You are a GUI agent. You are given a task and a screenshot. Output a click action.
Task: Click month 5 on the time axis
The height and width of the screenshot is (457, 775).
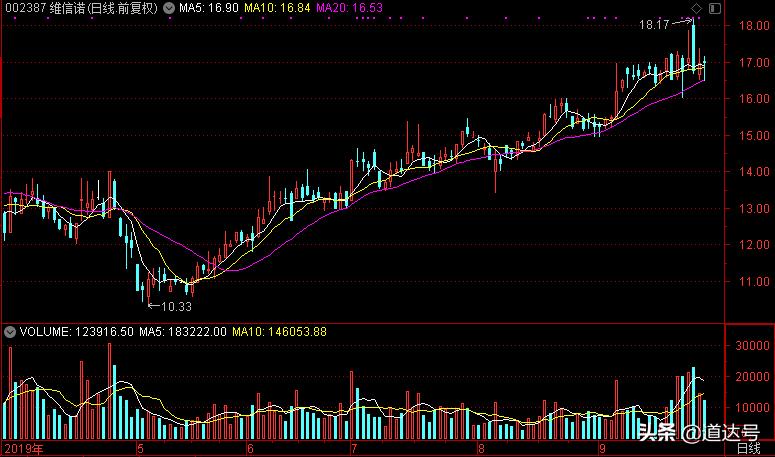tap(140, 449)
